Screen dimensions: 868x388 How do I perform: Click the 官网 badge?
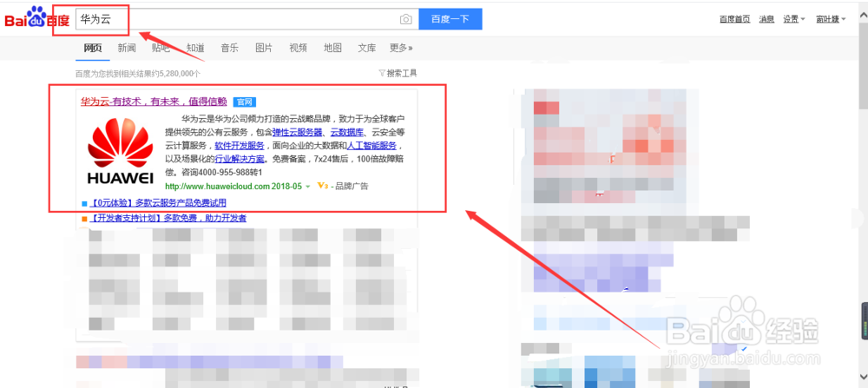click(245, 102)
